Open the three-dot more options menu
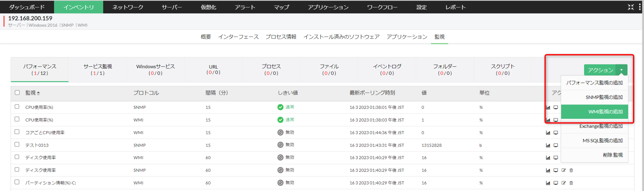Image resolution: width=644 pixels, height=191 pixels. tap(640, 7)
